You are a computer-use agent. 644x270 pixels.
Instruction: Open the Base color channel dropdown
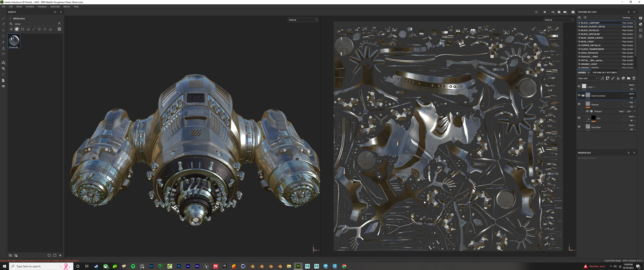point(588,78)
